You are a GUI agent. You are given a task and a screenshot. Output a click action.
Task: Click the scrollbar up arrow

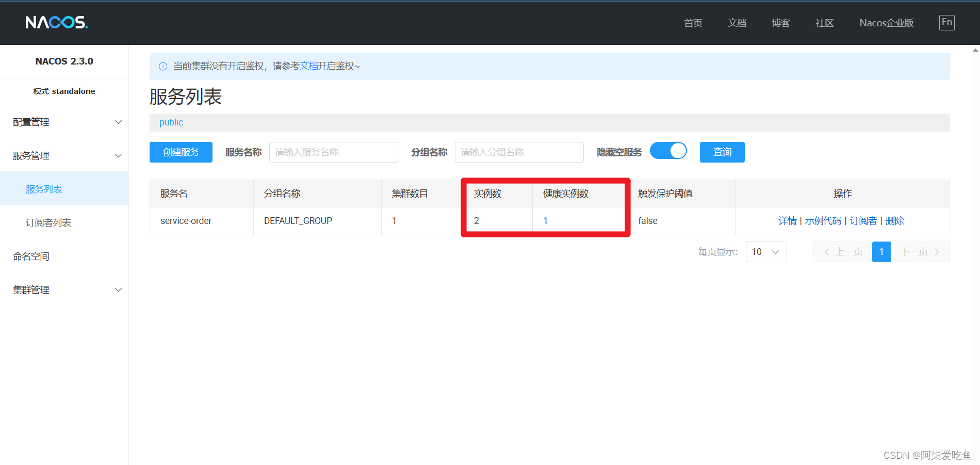(x=975, y=50)
